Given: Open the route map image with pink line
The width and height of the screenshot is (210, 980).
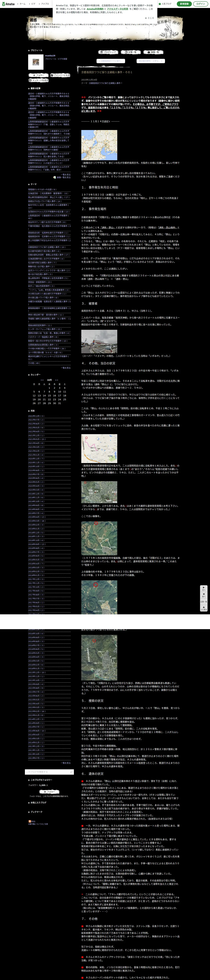Looking at the screenshot, I should tap(99, 449).
